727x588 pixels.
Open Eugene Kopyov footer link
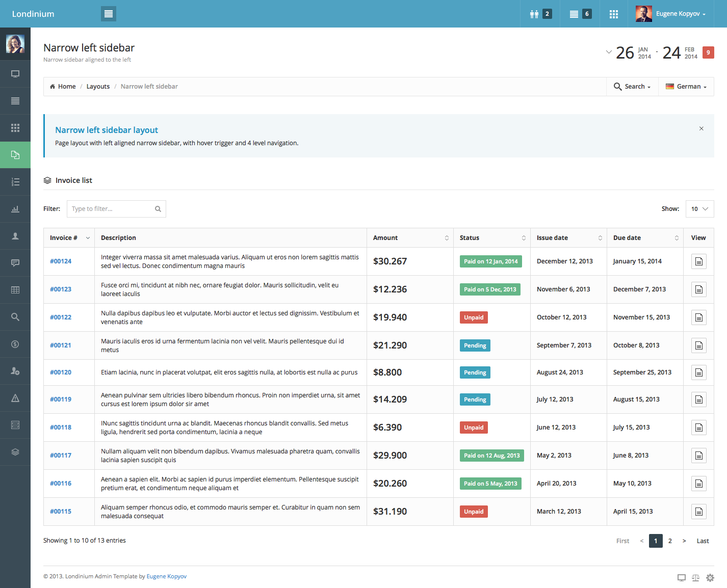click(x=167, y=577)
